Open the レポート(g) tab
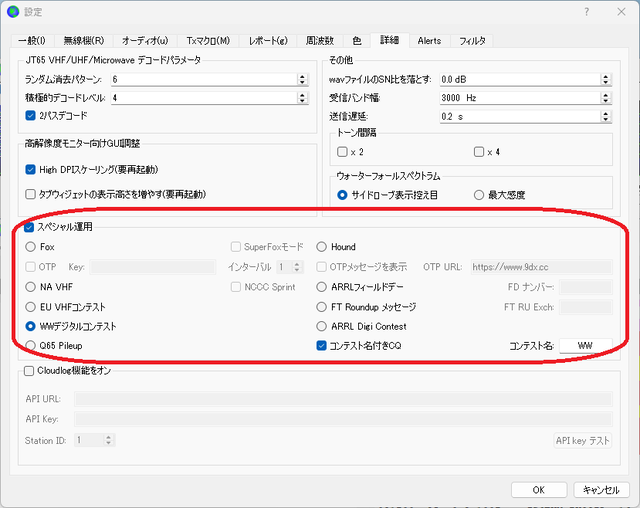The height and width of the screenshot is (508, 640). click(268, 41)
